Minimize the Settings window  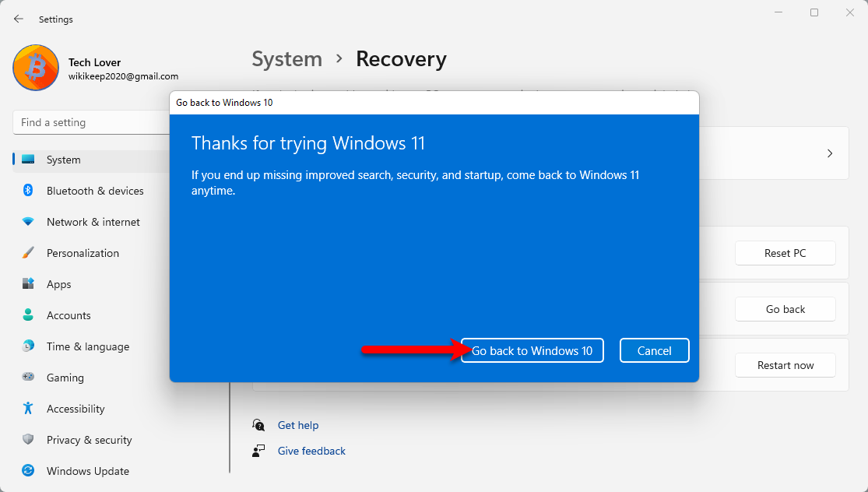778,12
